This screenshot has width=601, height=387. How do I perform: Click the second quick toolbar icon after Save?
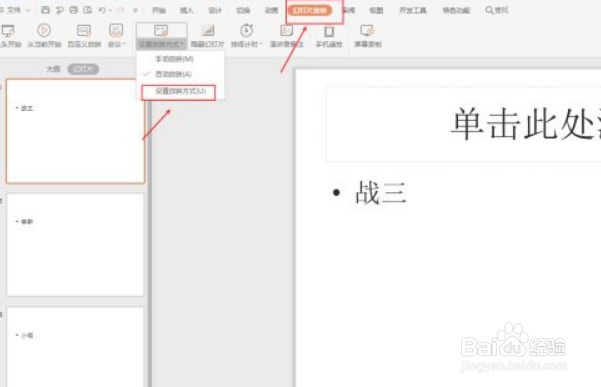59,10
